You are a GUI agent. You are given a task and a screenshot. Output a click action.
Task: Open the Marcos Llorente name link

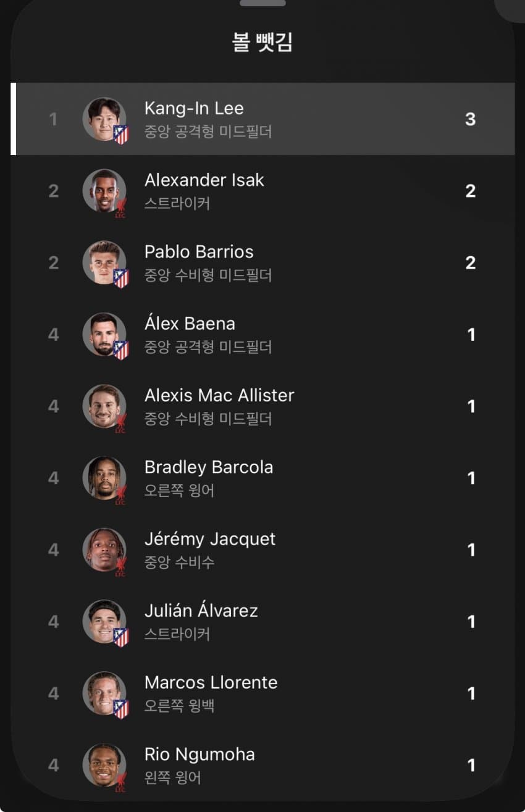(x=211, y=682)
